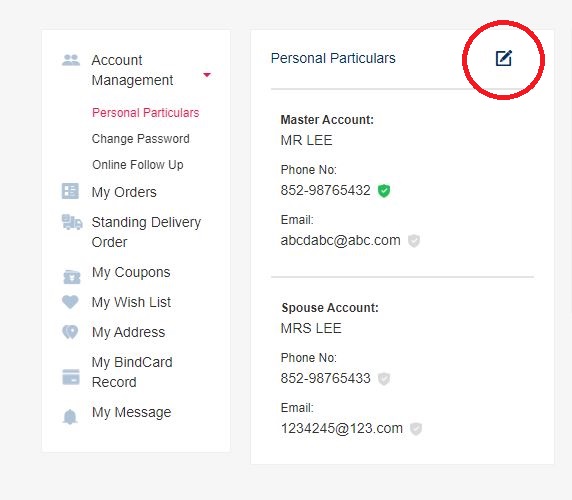Click the Account Management people icon
Viewport: 572px width, 500px height.
pyautogui.click(x=71, y=60)
